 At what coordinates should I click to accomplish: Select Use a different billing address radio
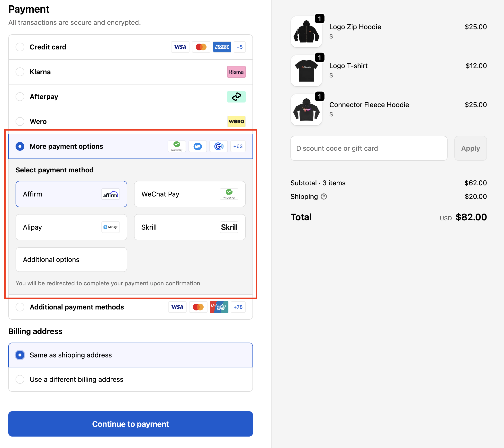click(20, 379)
